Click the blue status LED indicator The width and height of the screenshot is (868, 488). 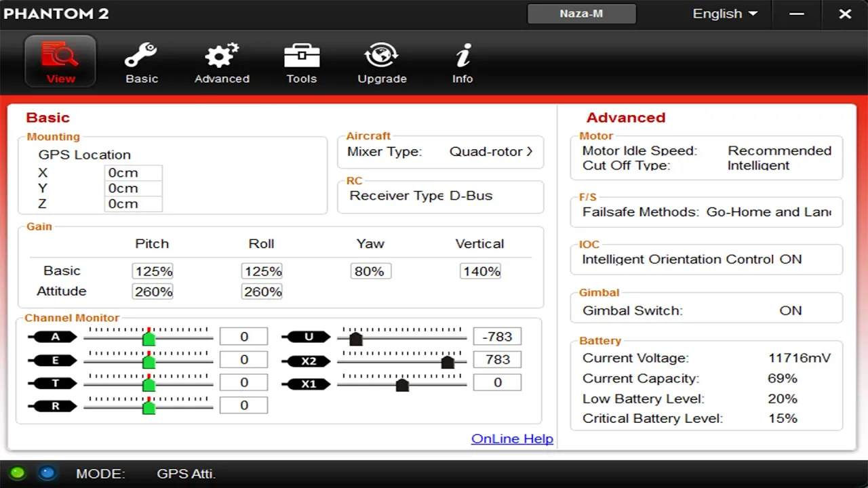point(47,473)
